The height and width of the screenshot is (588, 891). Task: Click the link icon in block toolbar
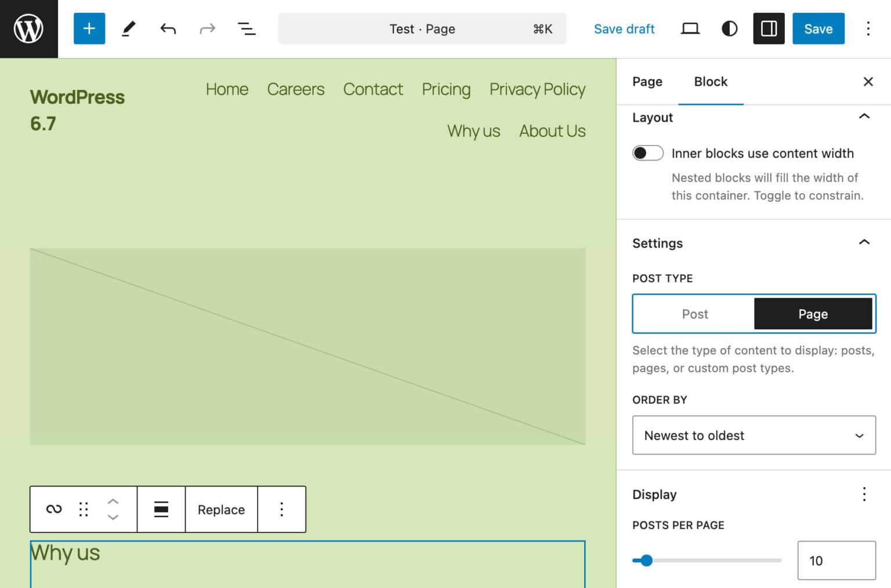[x=53, y=509]
